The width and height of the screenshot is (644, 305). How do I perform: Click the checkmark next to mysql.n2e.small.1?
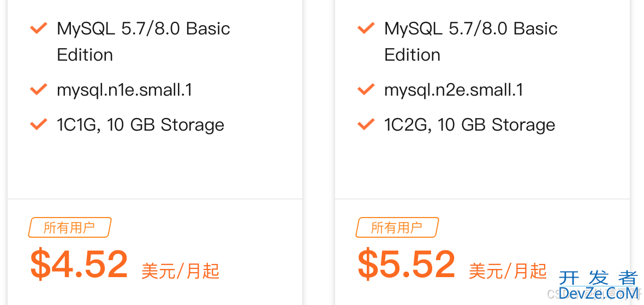pyautogui.click(x=366, y=90)
